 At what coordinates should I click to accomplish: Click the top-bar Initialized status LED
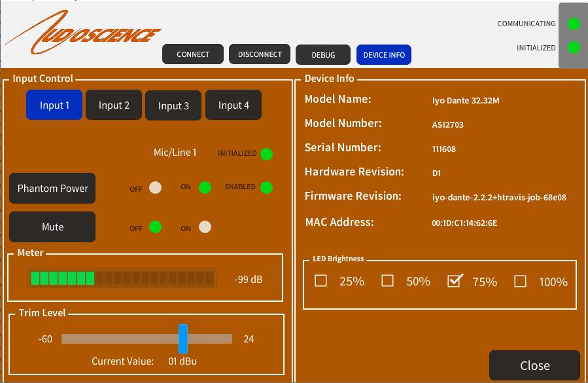click(574, 48)
